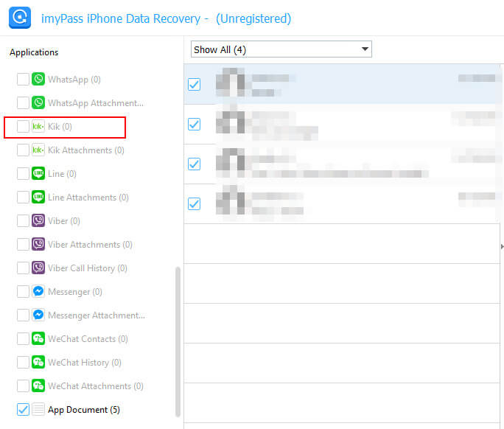Screen dimensions: 504x429
Task: Enable the WeChat Contacts checkbox
Action: pos(23,338)
